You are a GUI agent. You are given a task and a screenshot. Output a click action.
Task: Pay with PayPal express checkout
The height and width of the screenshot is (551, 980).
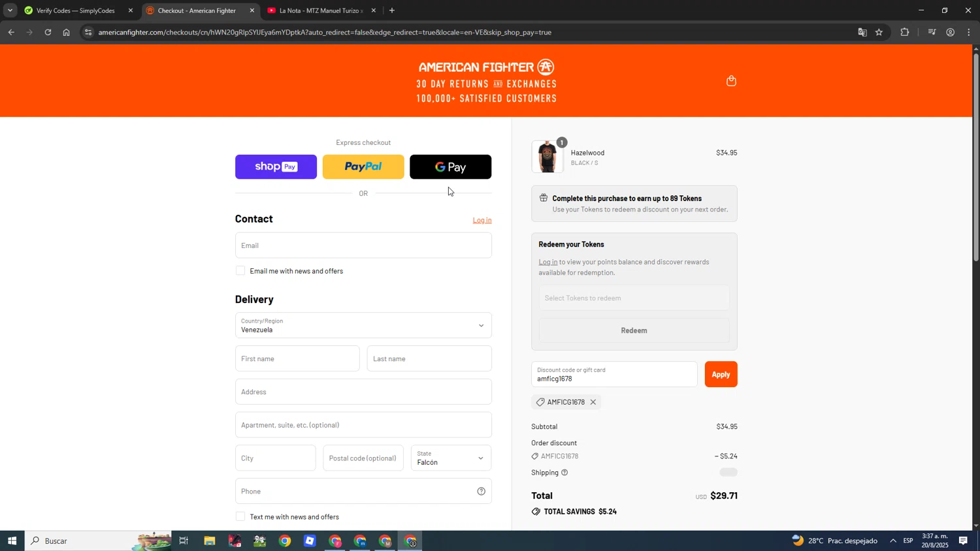363,167
